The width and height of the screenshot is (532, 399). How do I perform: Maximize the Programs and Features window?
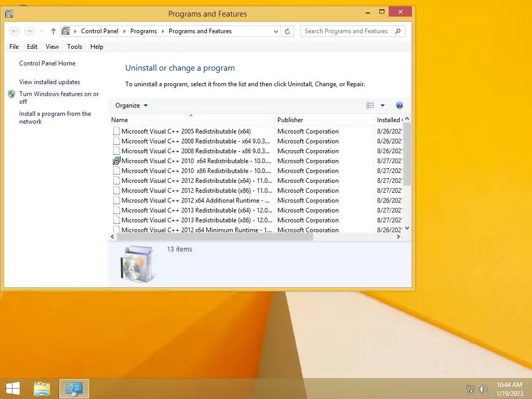point(382,12)
